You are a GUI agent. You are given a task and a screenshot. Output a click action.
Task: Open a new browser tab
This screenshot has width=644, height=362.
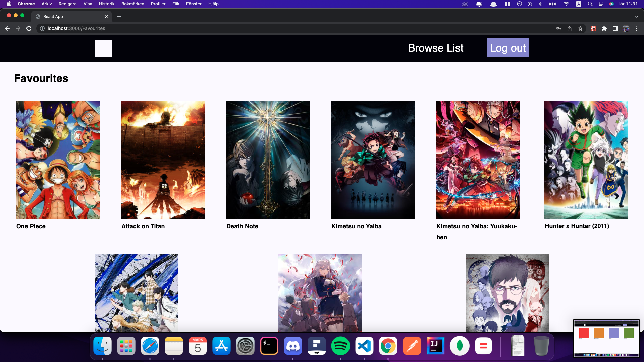click(119, 16)
